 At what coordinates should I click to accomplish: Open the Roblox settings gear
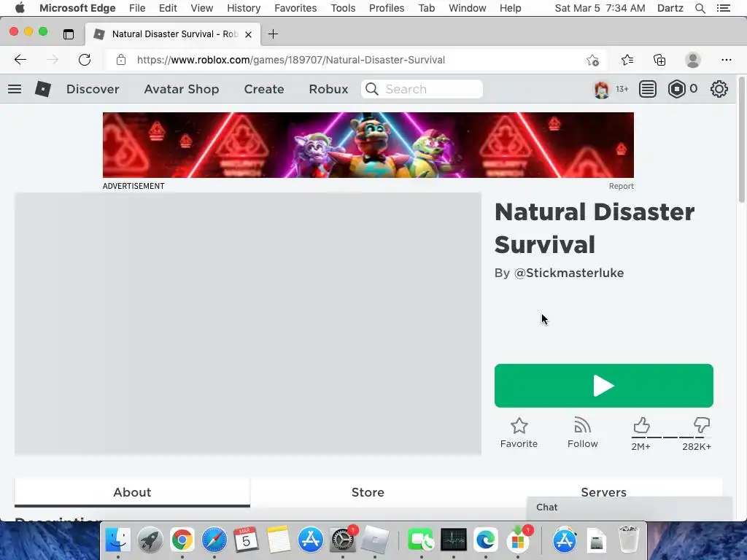(719, 89)
